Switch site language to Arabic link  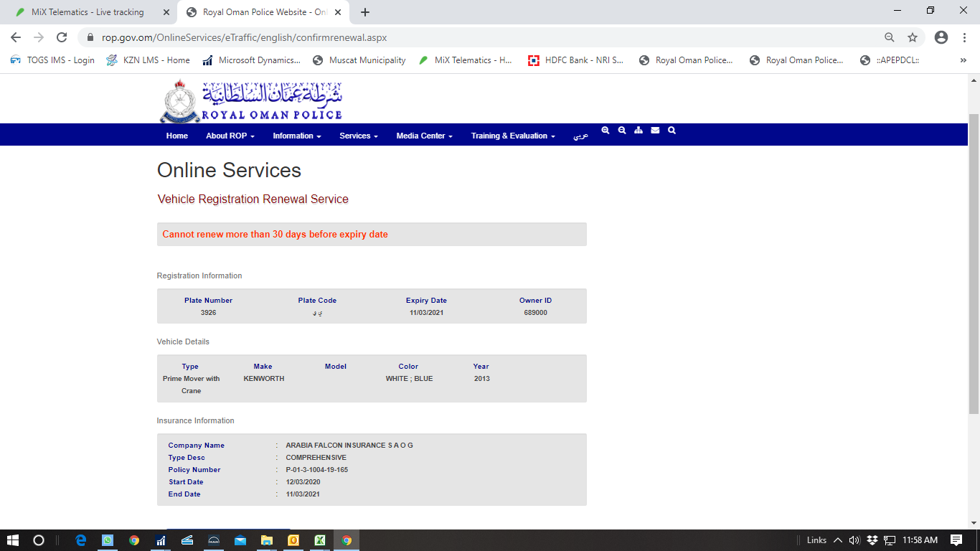click(580, 136)
